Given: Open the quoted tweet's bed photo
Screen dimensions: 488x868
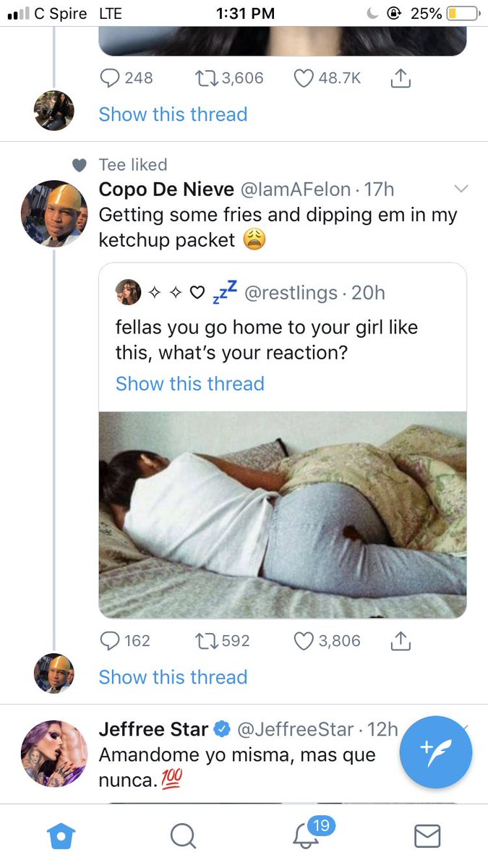Looking at the screenshot, I should (283, 515).
